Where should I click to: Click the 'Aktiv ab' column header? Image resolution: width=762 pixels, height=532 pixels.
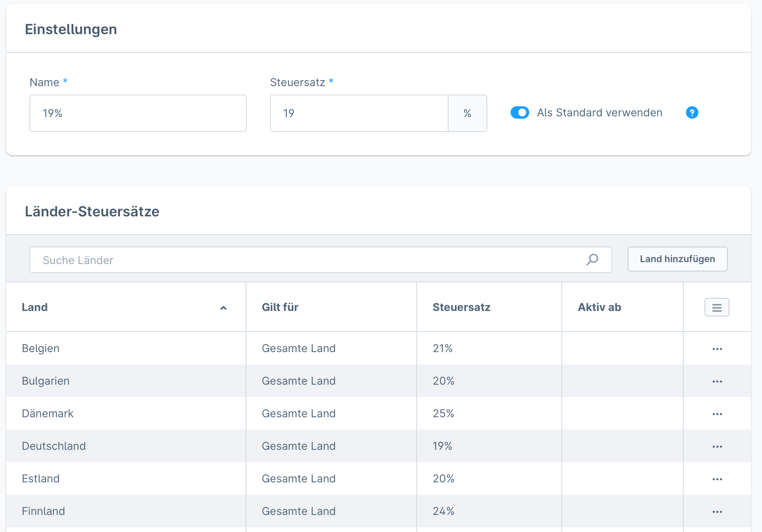(599, 307)
